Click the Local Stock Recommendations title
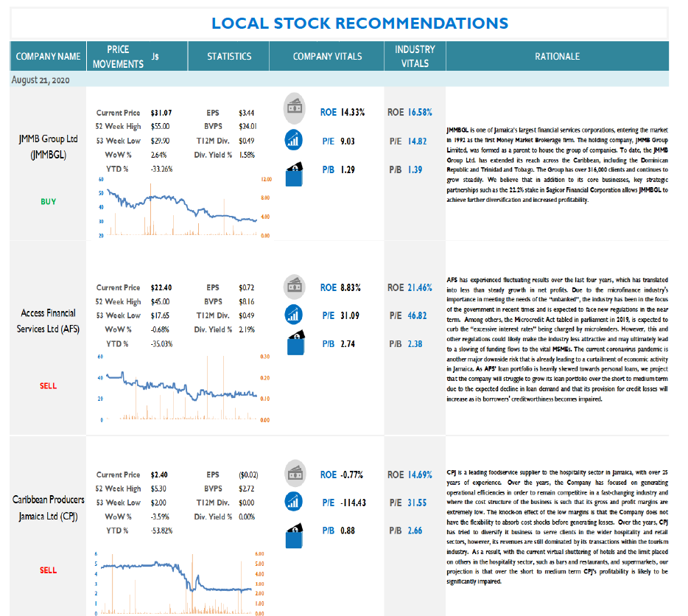The width and height of the screenshot is (688, 616). (359, 24)
